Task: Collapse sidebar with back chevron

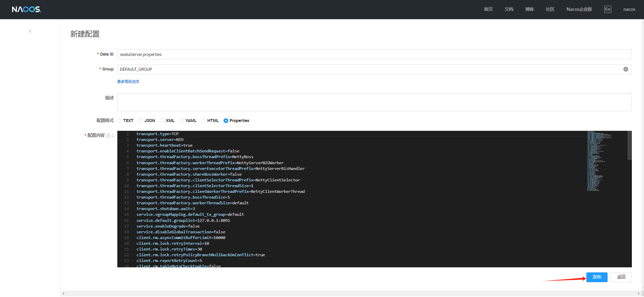Action: pyautogui.click(x=30, y=31)
